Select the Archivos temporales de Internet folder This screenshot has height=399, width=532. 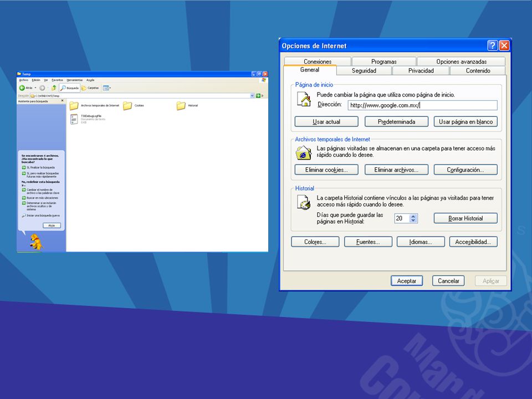point(94,105)
